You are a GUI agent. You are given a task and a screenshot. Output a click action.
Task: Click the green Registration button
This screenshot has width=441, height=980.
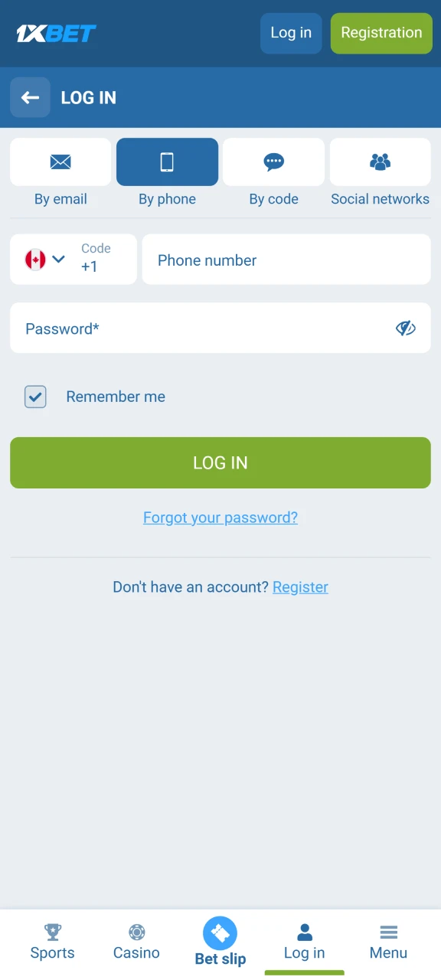pyautogui.click(x=381, y=33)
